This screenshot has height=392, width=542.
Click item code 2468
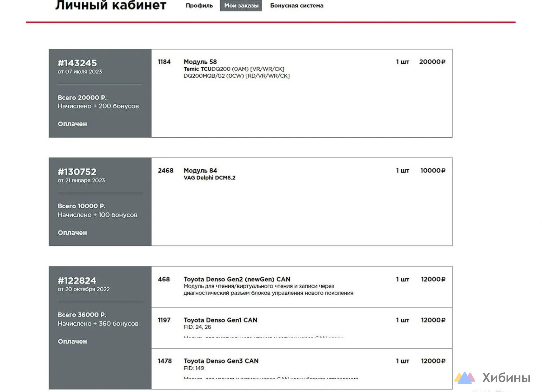[165, 171]
